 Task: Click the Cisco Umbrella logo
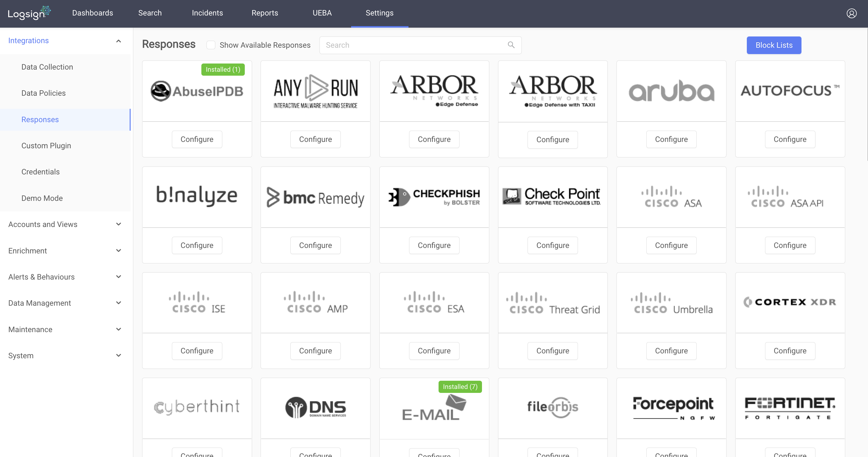tap(671, 303)
